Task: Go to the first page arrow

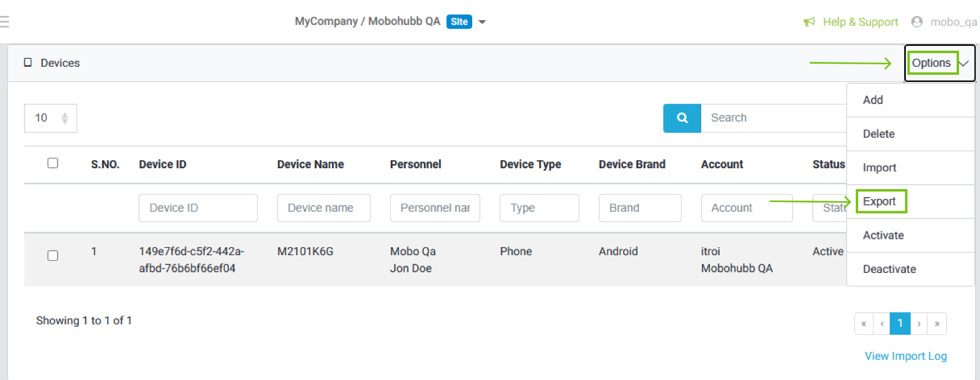Action: (864, 324)
